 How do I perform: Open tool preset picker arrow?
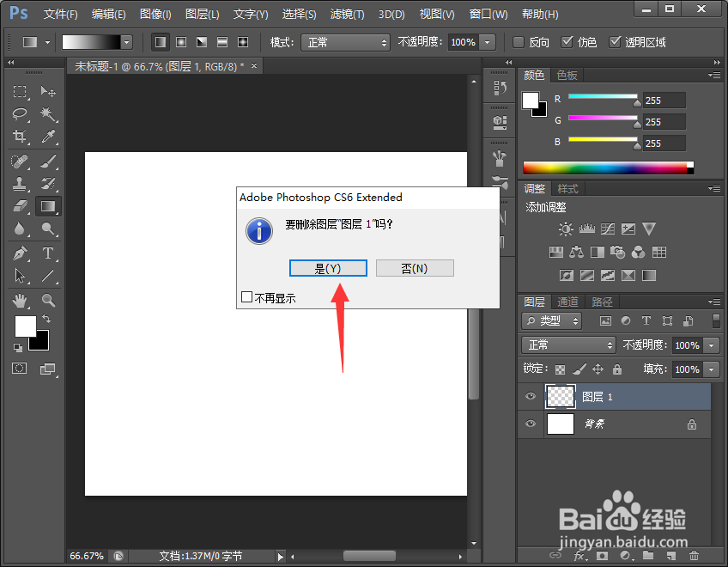[x=47, y=42]
